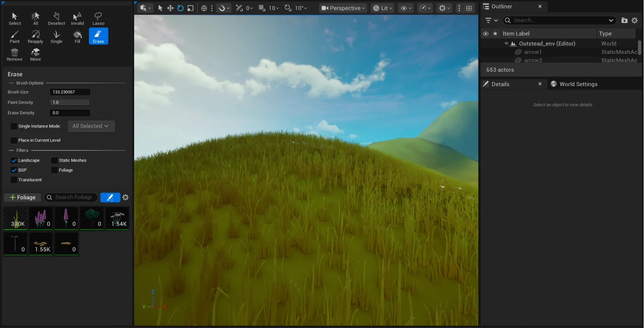The image size is (644, 328).
Task: Open the viewport three-dot overflow menu
Action: 459,8
